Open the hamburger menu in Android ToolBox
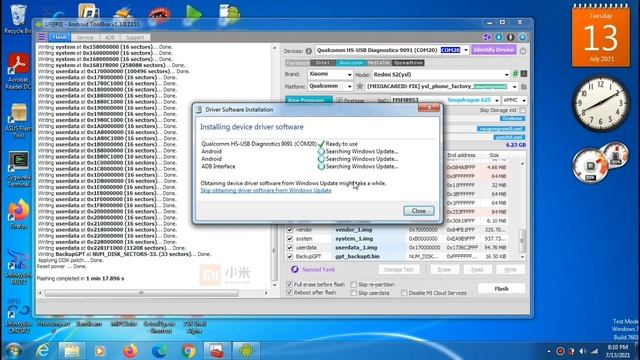The width and height of the screenshot is (640, 360). point(42,37)
